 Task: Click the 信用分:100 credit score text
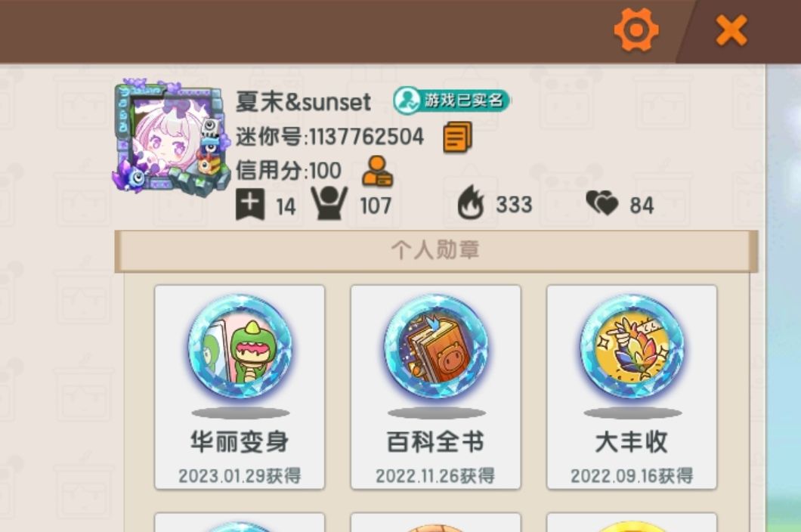(288, 170)
